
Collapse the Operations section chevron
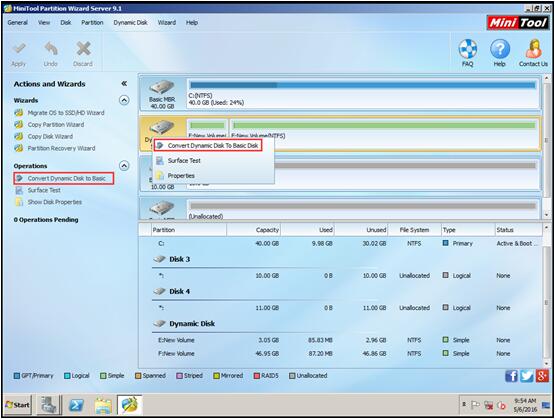click(x=124, y=166)
